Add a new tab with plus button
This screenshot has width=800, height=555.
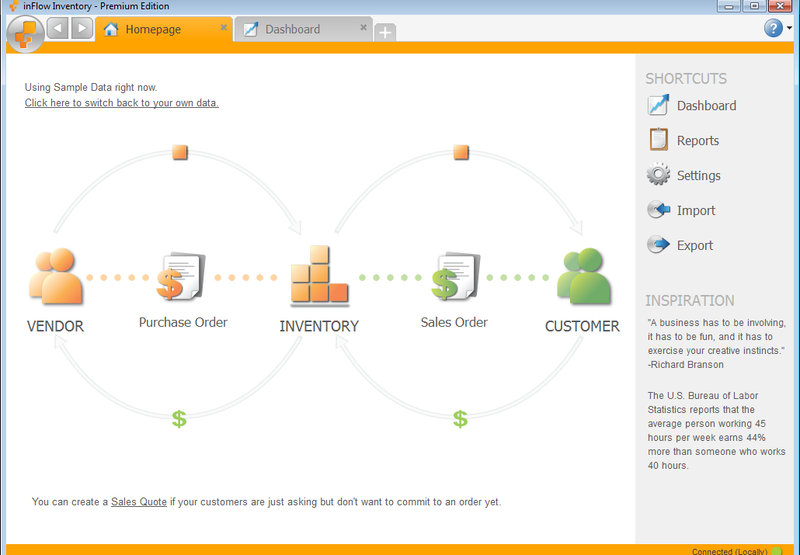pyautogui.click(x=385, y=33)
